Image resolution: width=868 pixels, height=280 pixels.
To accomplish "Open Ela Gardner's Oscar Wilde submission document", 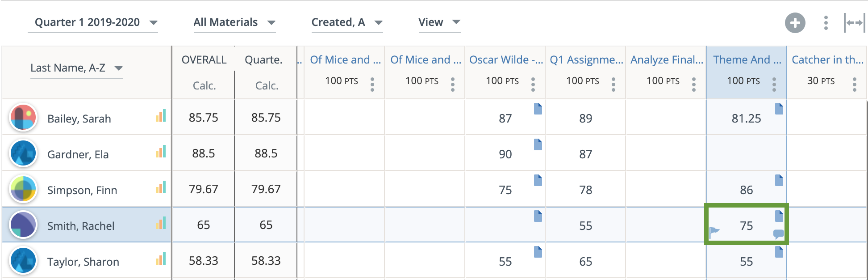I will tap(538, 144).
